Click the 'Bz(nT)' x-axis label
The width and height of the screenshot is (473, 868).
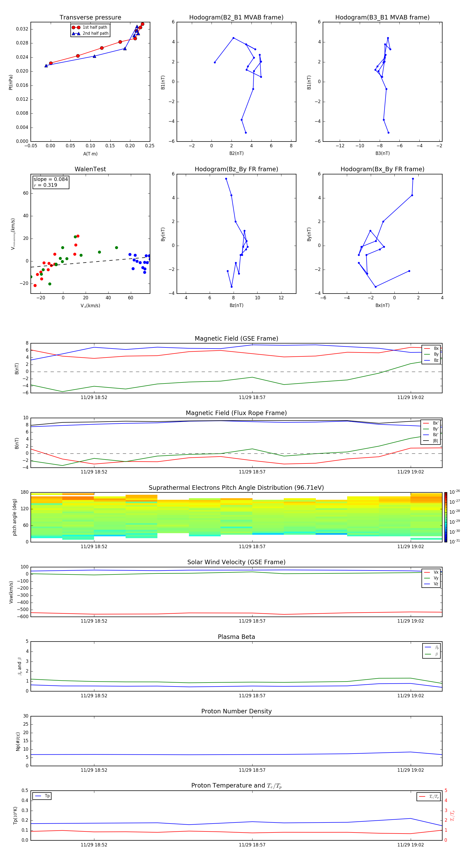pyautogui.click(x=236, y=305)
